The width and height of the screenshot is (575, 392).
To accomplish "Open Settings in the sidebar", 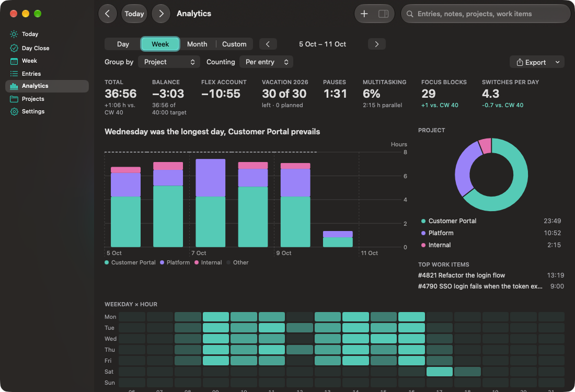I will 47,111.
